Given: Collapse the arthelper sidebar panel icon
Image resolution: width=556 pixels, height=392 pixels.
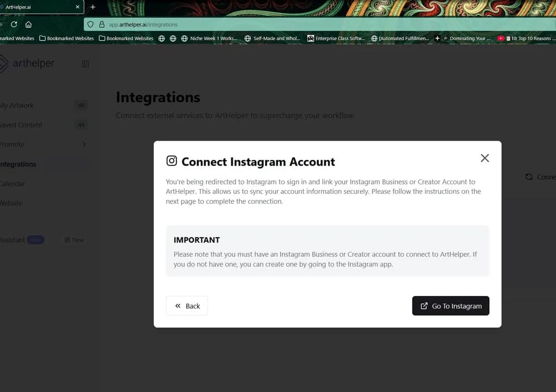Looking at the screenshot, I should [x=85, y=64].
